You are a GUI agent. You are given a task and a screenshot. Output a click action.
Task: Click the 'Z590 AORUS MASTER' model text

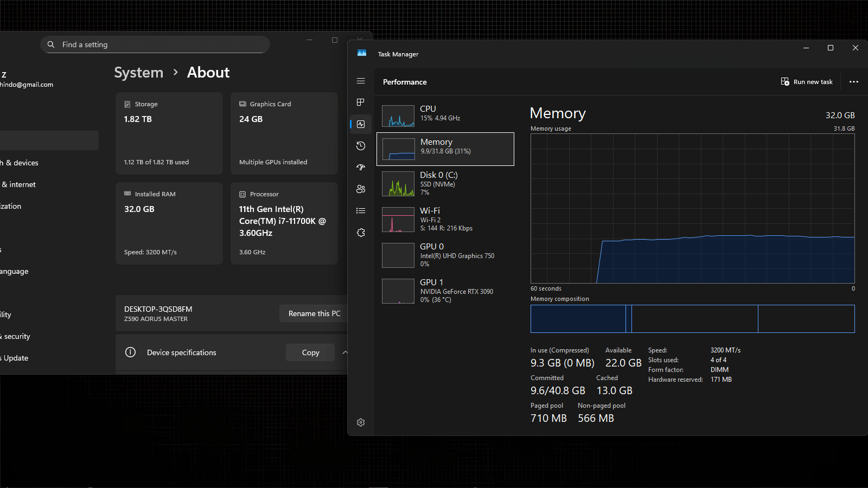(x=156, y=319)
